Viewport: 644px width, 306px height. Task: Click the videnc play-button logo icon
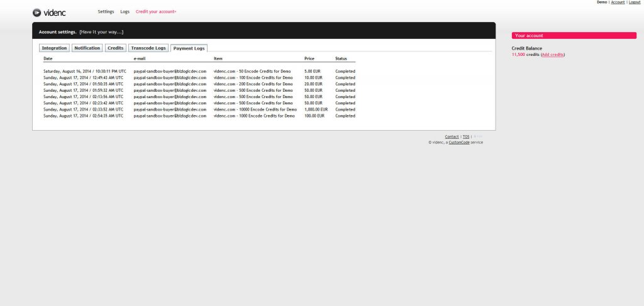click(x=37, y=13)
